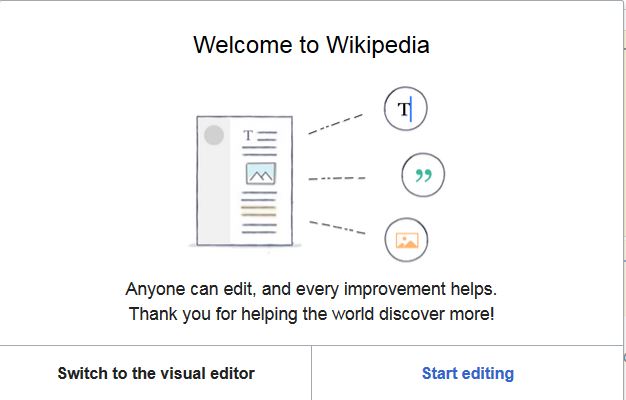Click the 'Welcome to Wikipedia' heading
Viewport: 626px width, 400px height.
coord(311,44)
